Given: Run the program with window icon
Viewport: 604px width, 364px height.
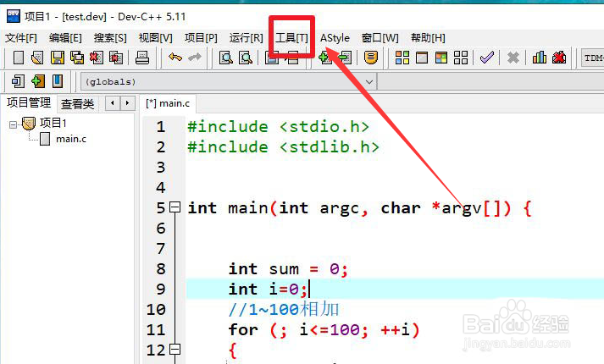Looking at the screenshot, I should [422, 58].
